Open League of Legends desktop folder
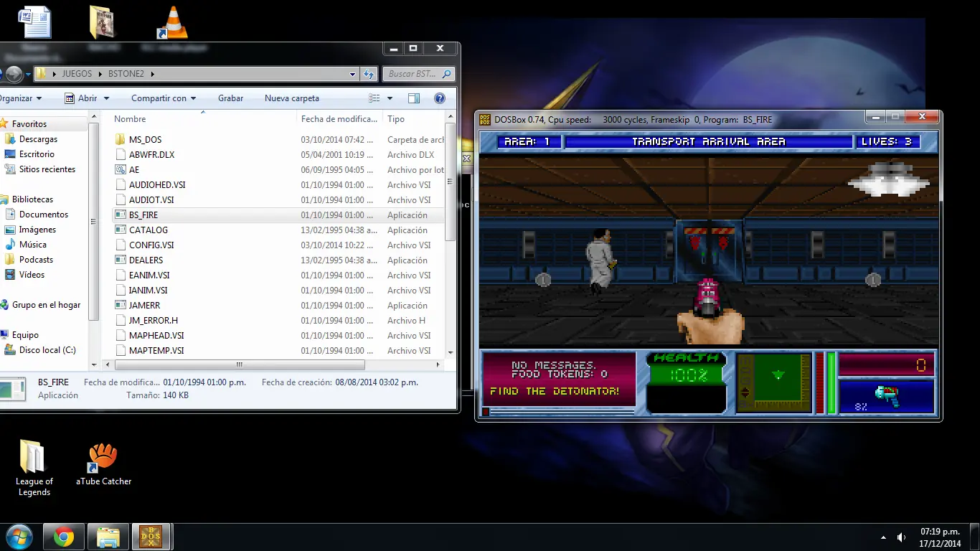Image resolution: width=980 pixels, height=551 pixels. [34, 468]
